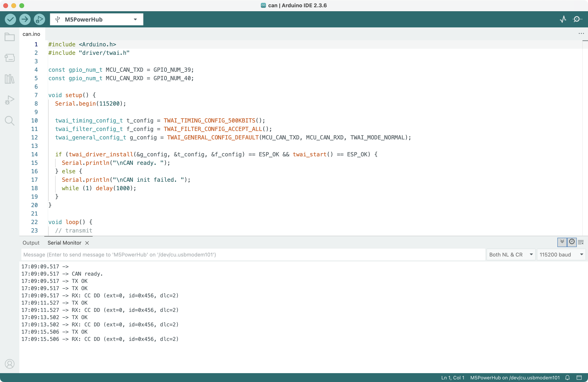This screenshot has width=588, height=382.
Task: Switch to the Output tab
Action: (31, 243)
